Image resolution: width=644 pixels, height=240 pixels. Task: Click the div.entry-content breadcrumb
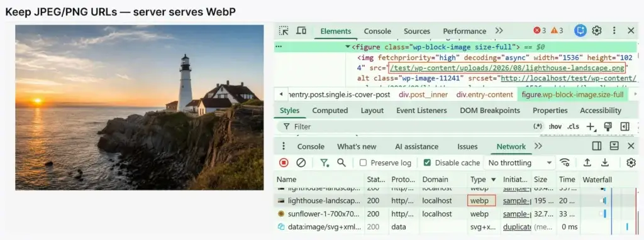tap(484, 95)
